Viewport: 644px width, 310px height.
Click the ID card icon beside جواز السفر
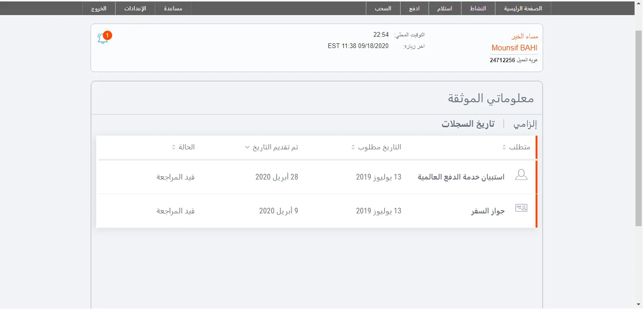[x=521, y=208]
